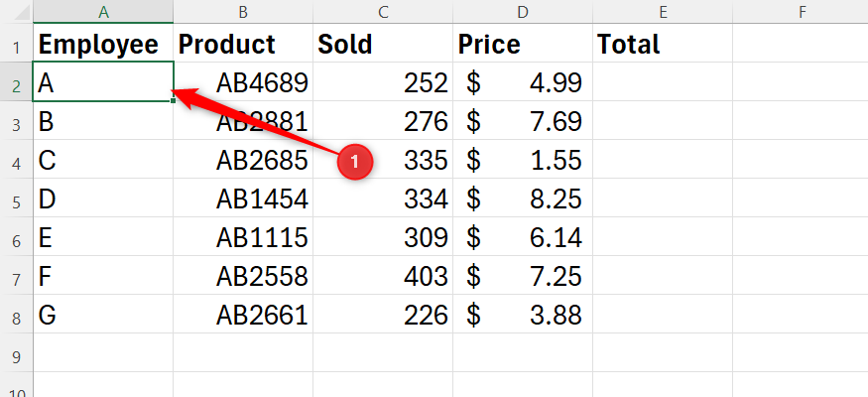Select price cell $ 8.25
The height and width of the screenshot is (397, 868).
(x=523, y=198)
